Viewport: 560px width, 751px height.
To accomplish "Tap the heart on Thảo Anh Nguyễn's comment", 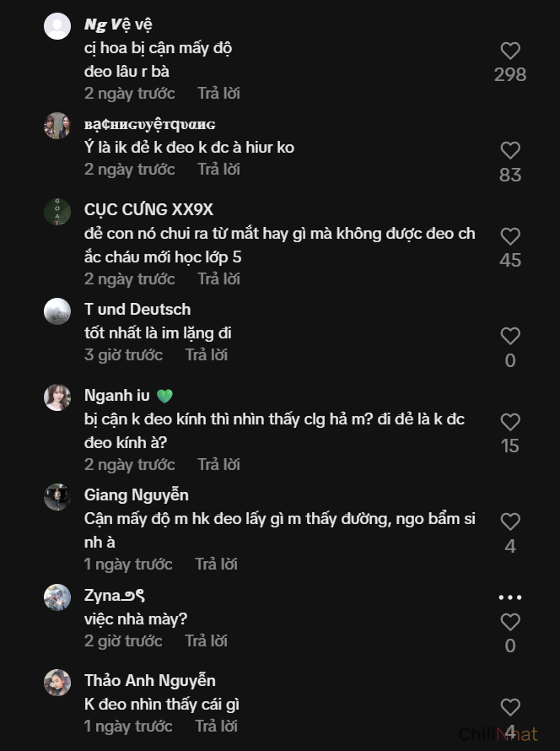I will [510, 708].
